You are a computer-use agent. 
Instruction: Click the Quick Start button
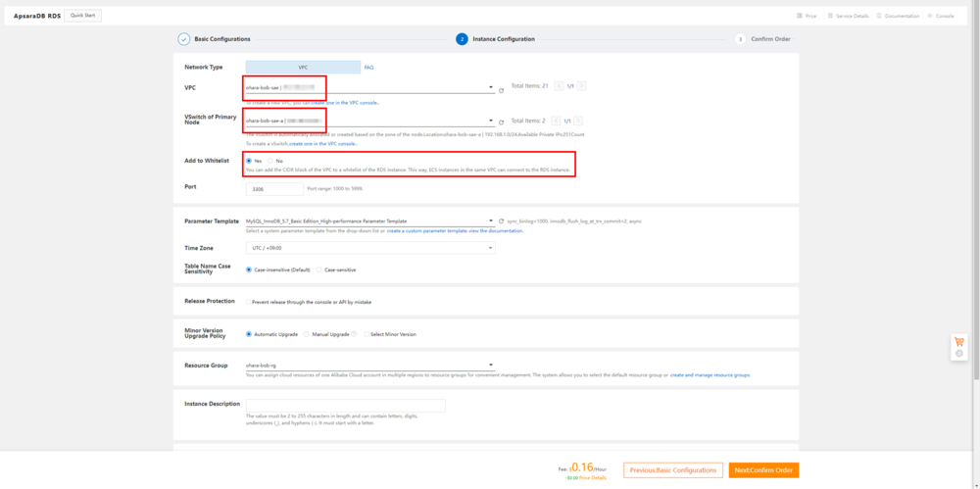click(x=82, y=16)
